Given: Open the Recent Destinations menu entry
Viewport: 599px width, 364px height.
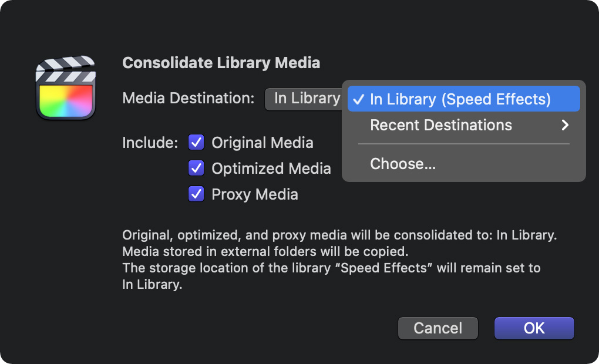Looking at the screenshot, I should [464, 125].
